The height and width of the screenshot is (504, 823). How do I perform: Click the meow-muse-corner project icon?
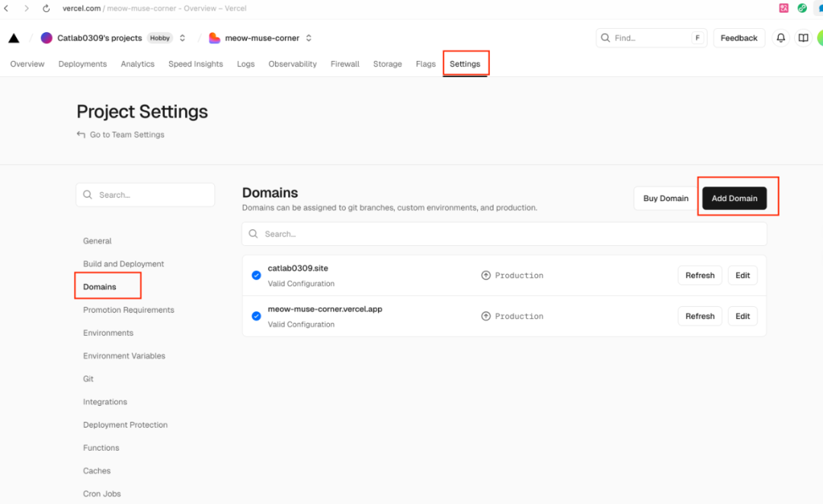tap(214, 38)
